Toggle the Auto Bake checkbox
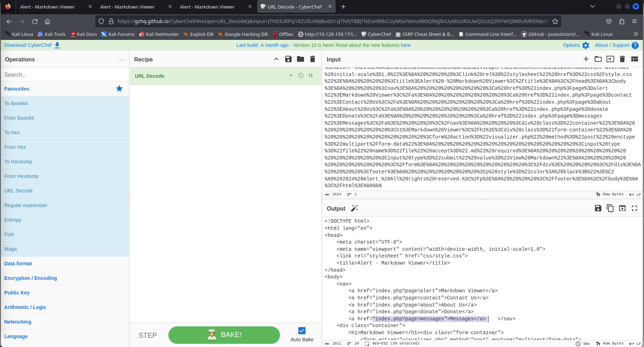 tap(302, 331)
